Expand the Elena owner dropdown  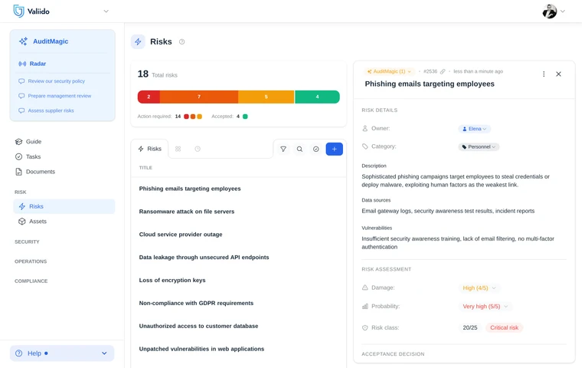click(x=475, y=129)
